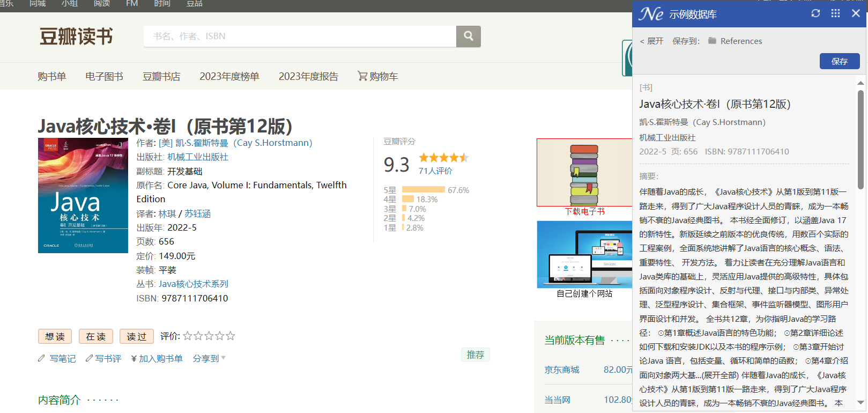Click the website builder ad image
The image size is (868, 413).
click(x=584, y=254)
